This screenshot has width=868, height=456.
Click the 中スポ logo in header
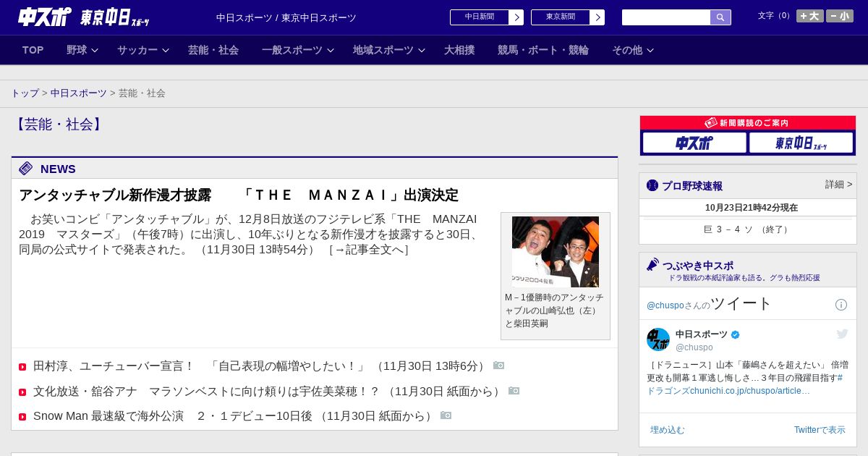(44, 17)
